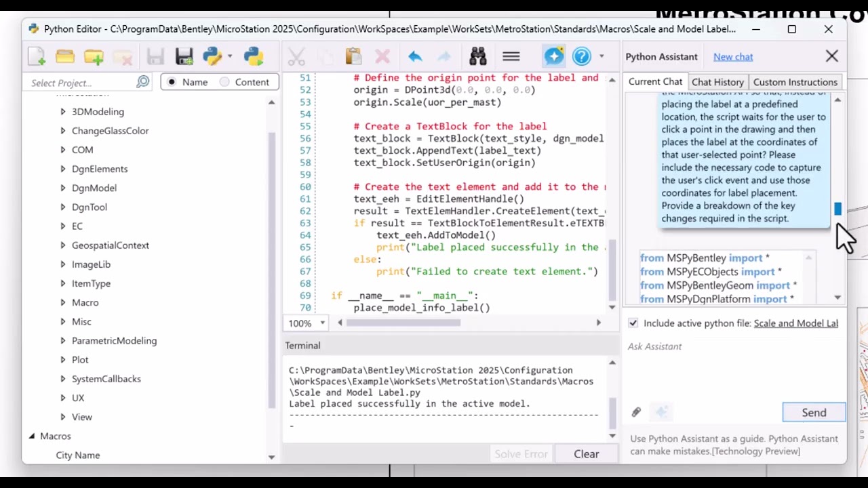Click the project tree scroll down arrow
Image resolution: width=868 pixels, height=488 pixels.
(271, 457)
